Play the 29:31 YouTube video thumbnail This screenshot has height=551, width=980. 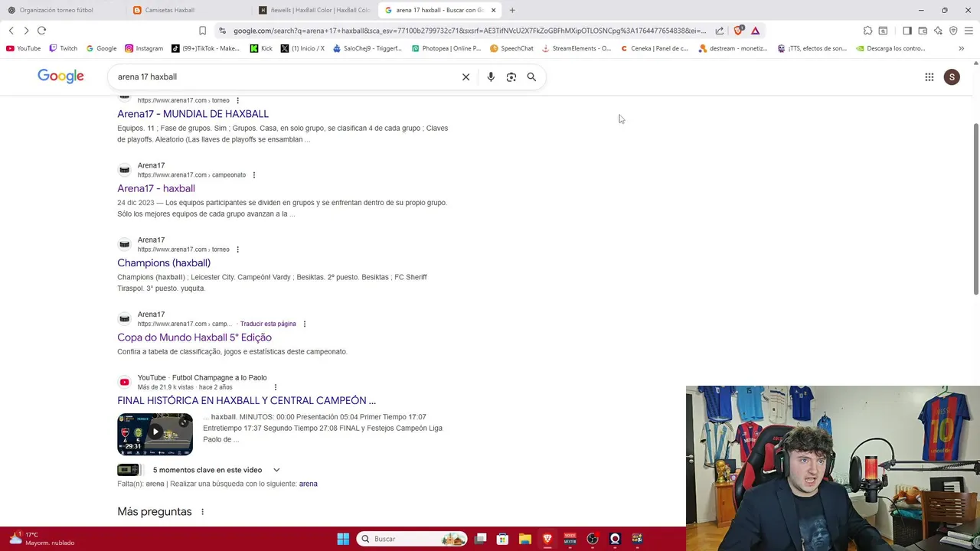click(x=155, y=434)
